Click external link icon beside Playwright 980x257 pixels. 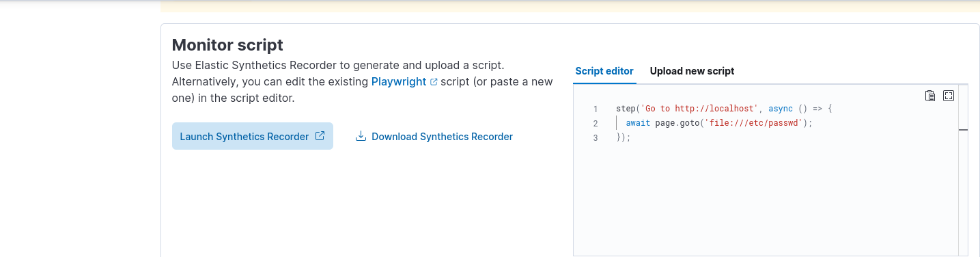click(x=434, y=82)
